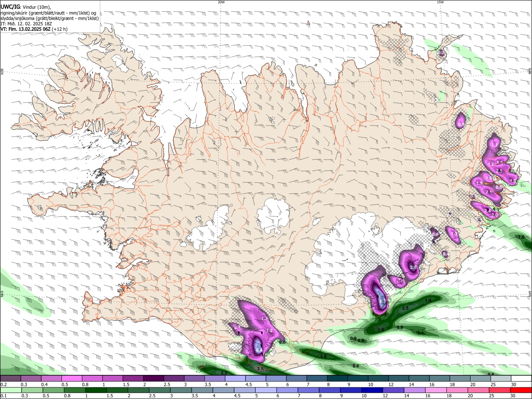Click the 1.0 rain value off east coast
This screenshot has width=532, height=399.
(x=521, y=237)
